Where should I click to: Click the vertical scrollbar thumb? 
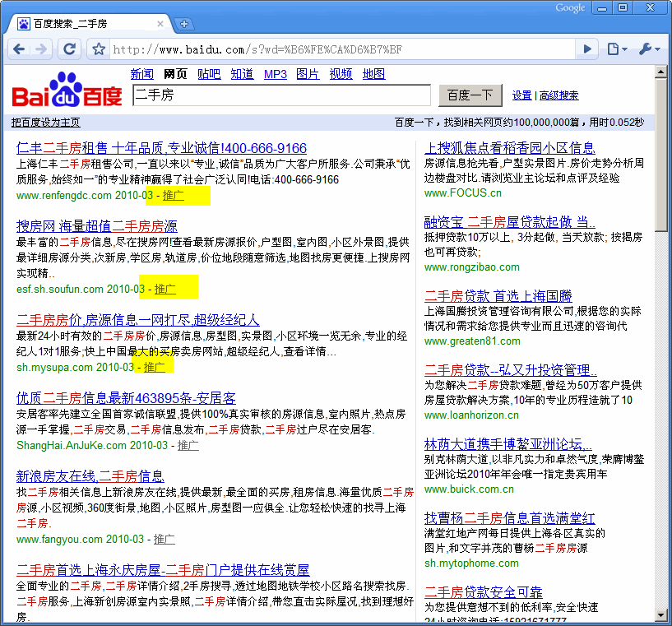[660, 155]
